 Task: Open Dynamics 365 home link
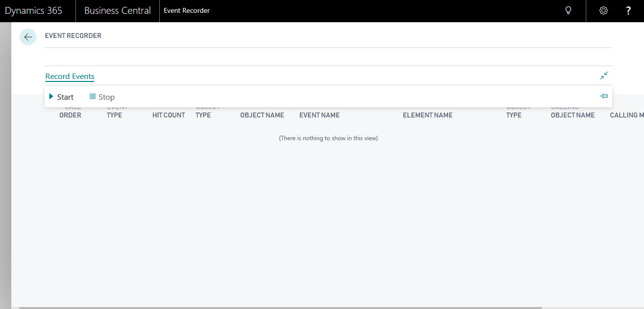click(33, 10)
